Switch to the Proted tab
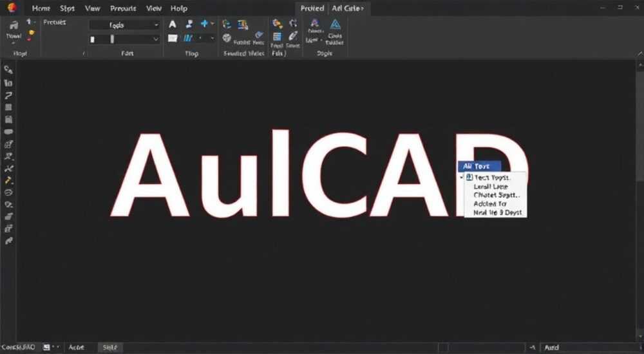 (312, 8)
